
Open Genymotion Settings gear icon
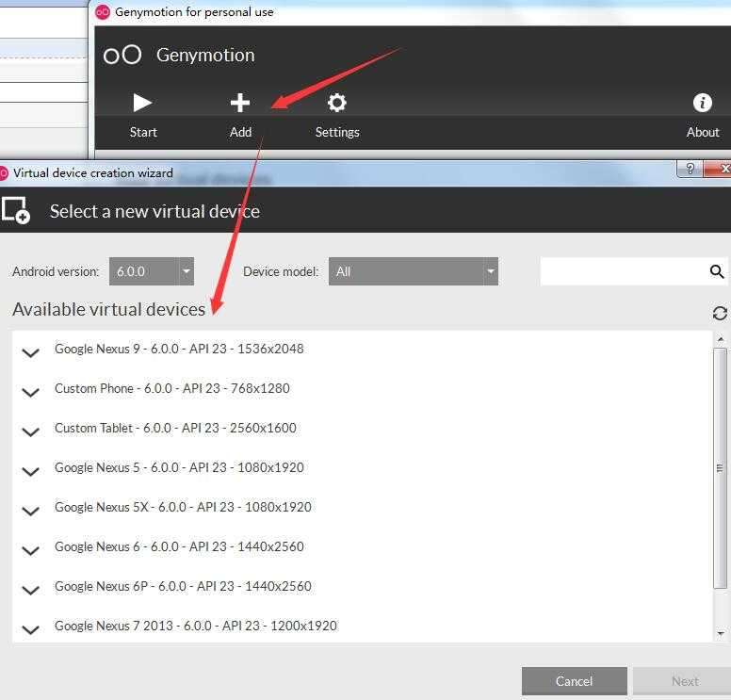click(x=336, y=103)
